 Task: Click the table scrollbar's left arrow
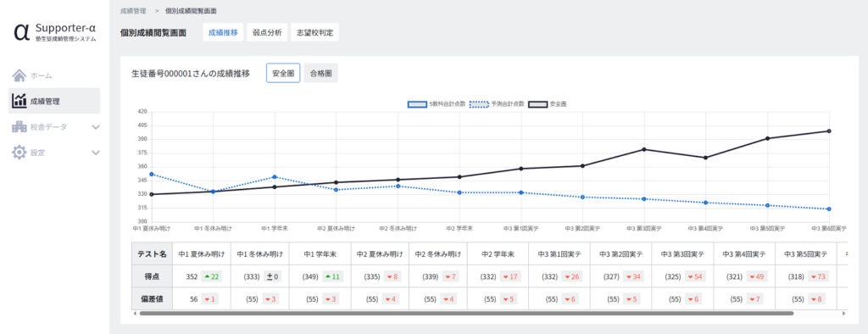[135, 314]
